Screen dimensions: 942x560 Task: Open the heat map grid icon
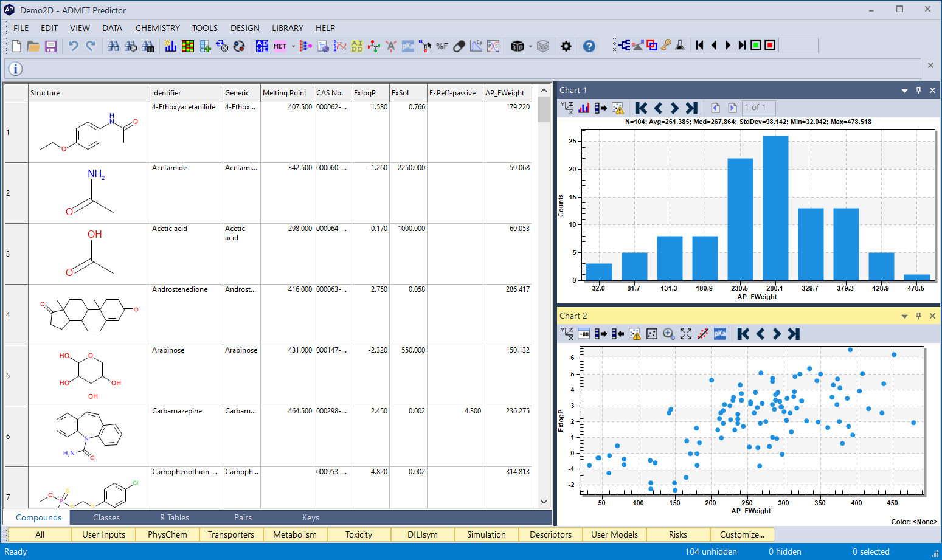click(x=188, y=46)
